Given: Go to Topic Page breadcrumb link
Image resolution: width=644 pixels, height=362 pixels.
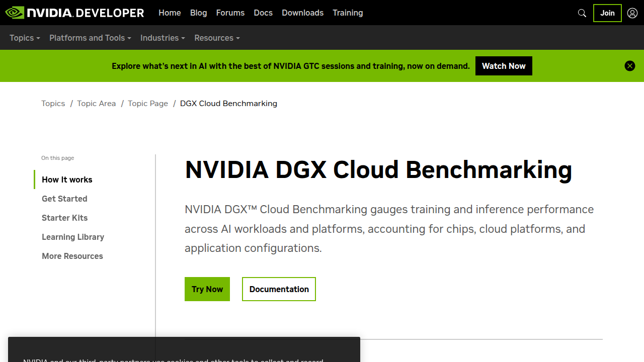Looking at the screenshot, I should pyautogui.click(x=148, y=103).
